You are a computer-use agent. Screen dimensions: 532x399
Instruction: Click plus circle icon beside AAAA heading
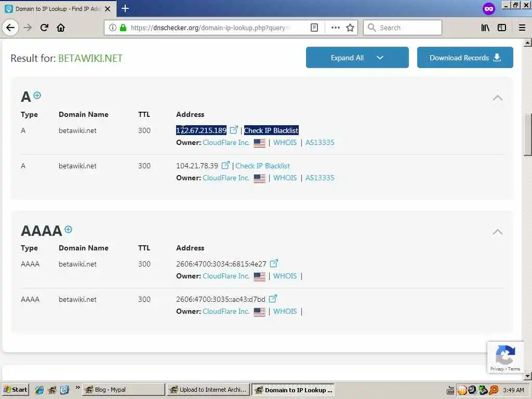click(68, 229)
